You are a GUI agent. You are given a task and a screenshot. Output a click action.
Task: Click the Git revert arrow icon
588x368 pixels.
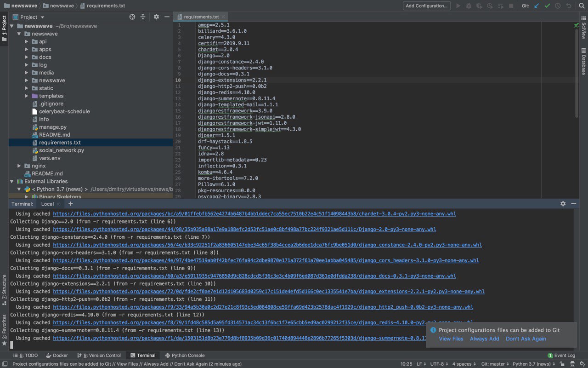tap(568, 6)
